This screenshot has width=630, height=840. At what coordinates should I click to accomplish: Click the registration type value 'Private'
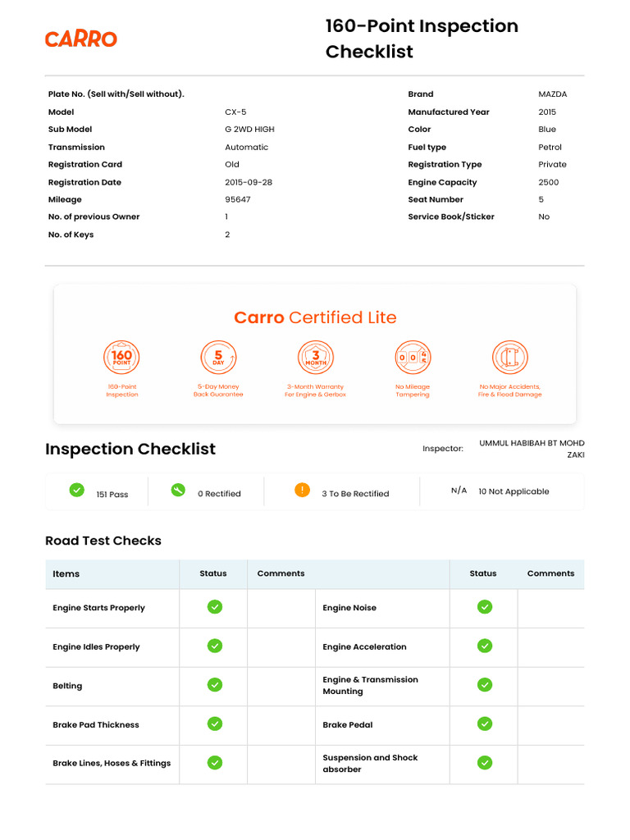pyautogui.click(x=552, y=164)
